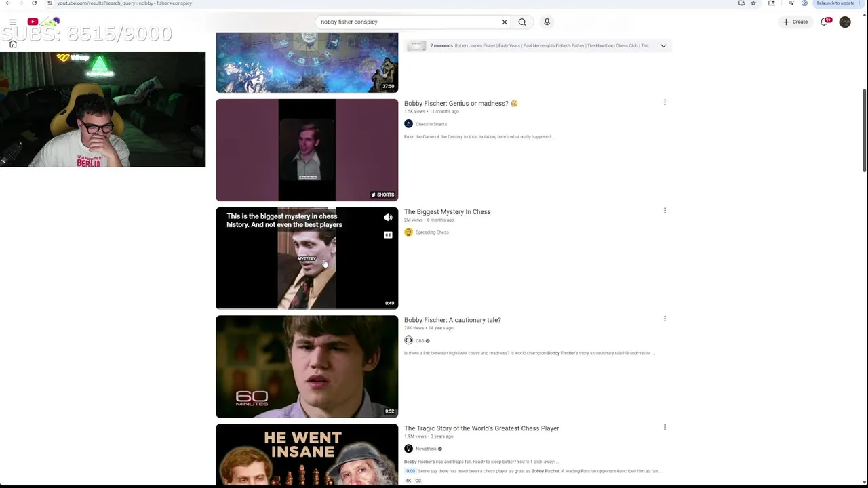The image size is (868, 488).
Task: Visit the CBS channel name
Action: click(420, 341)
